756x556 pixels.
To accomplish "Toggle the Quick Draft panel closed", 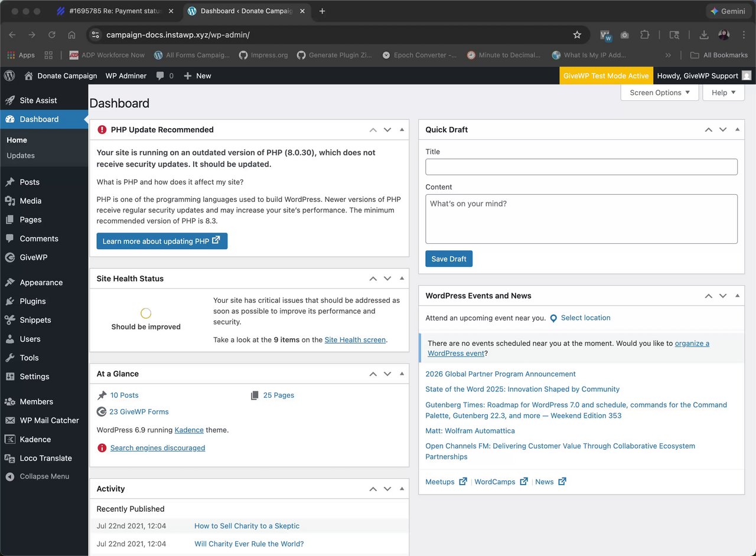I will (x=738, y=130).
